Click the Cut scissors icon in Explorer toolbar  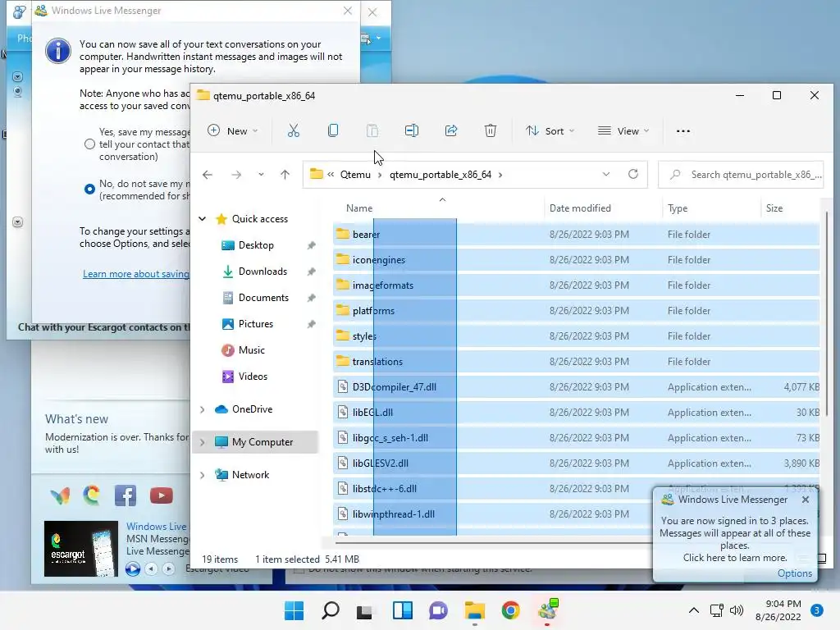(293, 130)
